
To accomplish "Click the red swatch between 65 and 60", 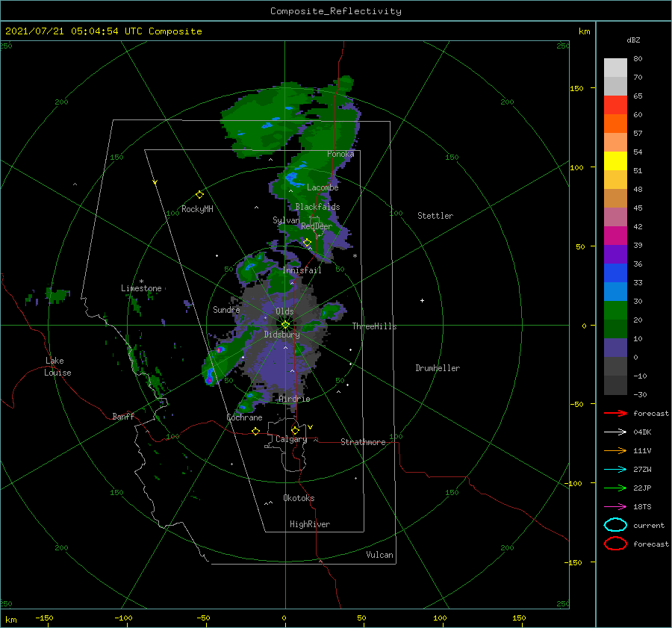I will [x=615, y=105].
